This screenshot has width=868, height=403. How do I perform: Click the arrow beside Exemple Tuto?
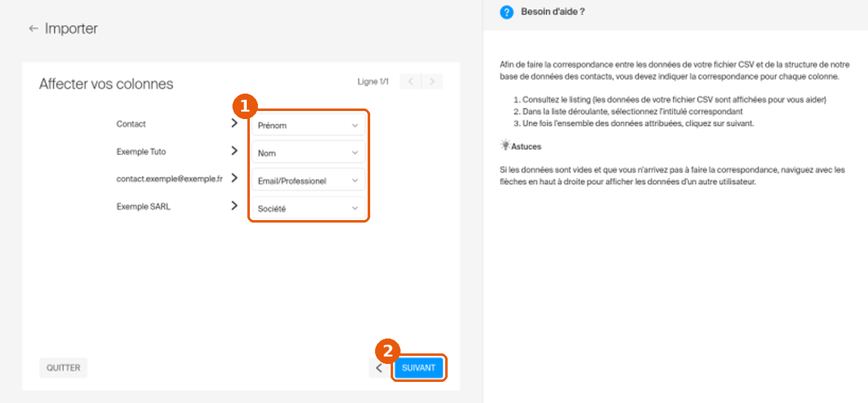point(234,151)
